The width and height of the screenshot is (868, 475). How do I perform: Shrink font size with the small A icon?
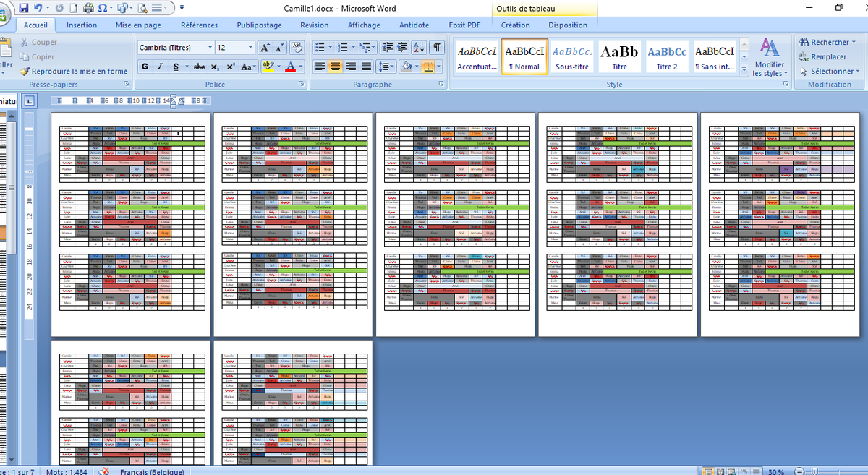click(x=280, y=48)
